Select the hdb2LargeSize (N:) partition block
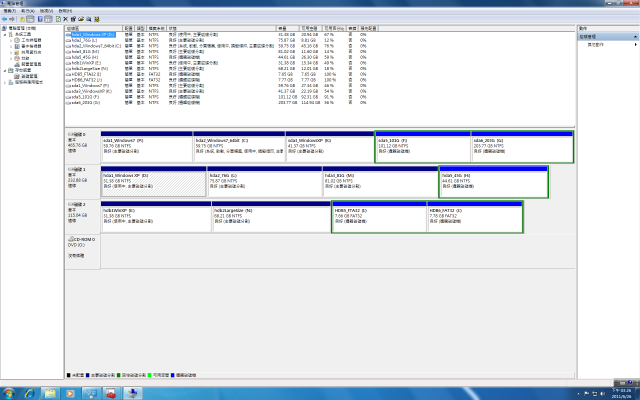Viewport: 640px width, 400px height. point(271,217)
